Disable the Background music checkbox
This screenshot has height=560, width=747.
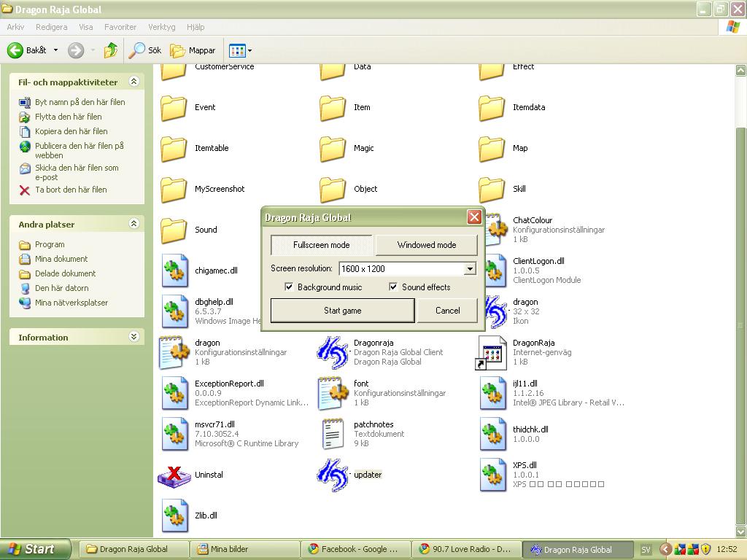(289, 287)
